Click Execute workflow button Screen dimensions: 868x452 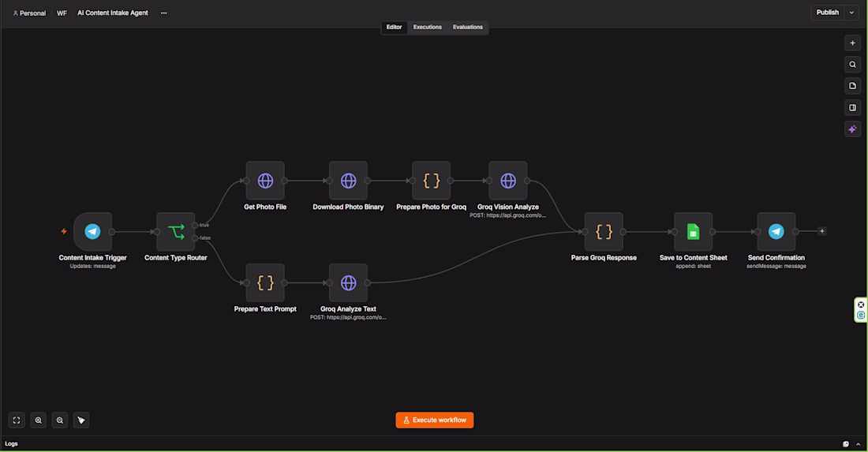point(435,420)
